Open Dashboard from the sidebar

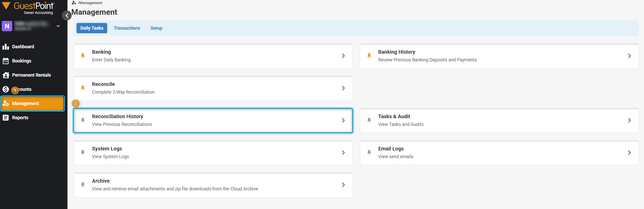23,47
